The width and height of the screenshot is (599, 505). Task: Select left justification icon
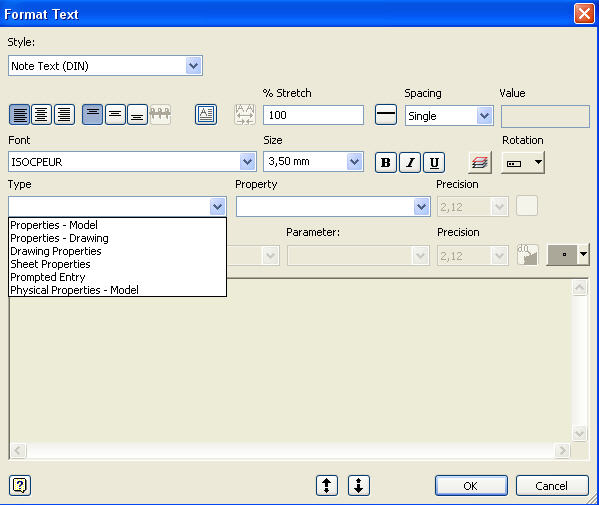click(19, 114)
